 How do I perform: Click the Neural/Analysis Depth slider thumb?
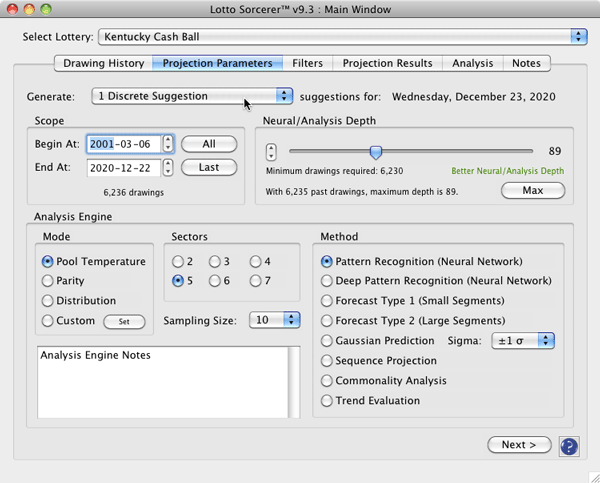pos(375,152)
